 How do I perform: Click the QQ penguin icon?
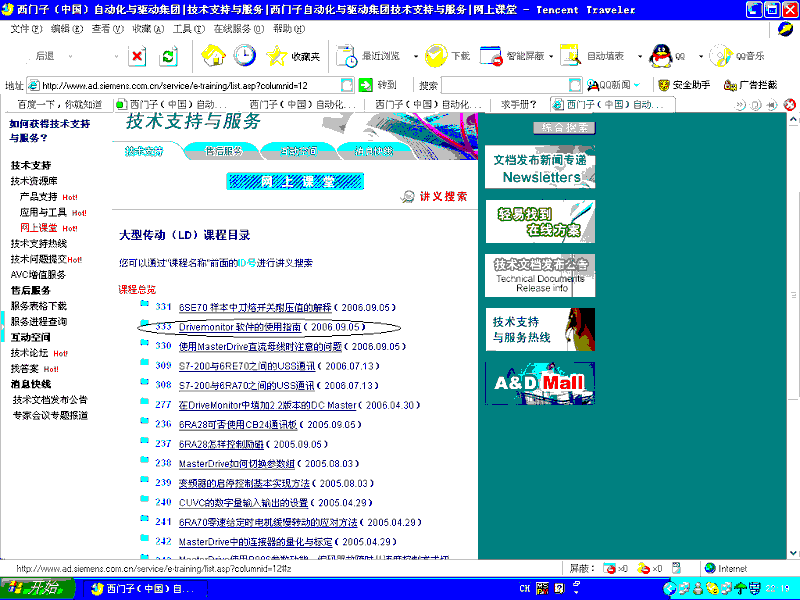coord(661,56)
